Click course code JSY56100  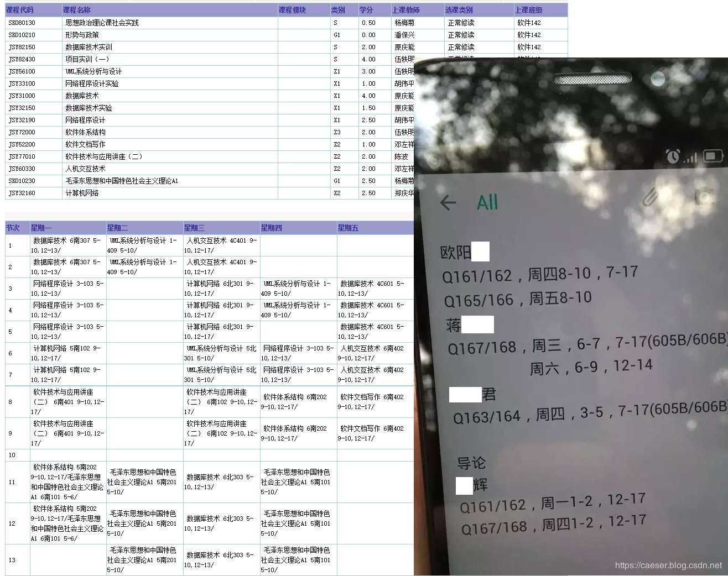click(x=22, y=71)
